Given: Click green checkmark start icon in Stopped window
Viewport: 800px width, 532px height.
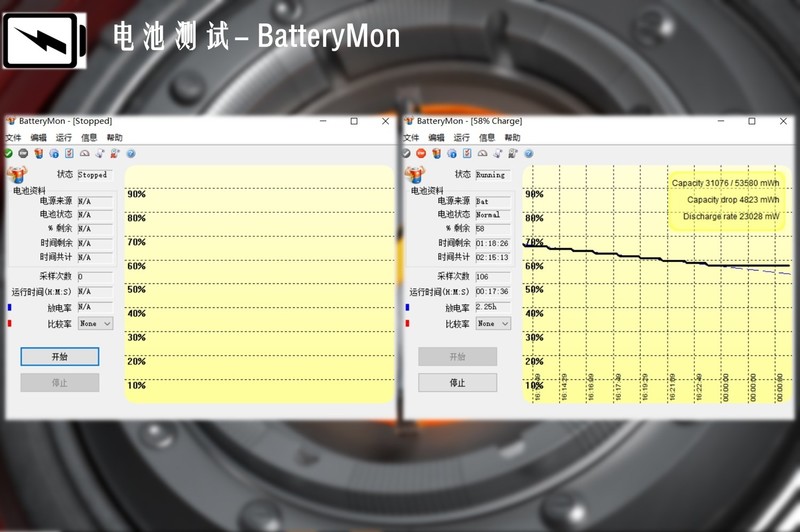Looking at the screenshot, I should click(8, 153).
